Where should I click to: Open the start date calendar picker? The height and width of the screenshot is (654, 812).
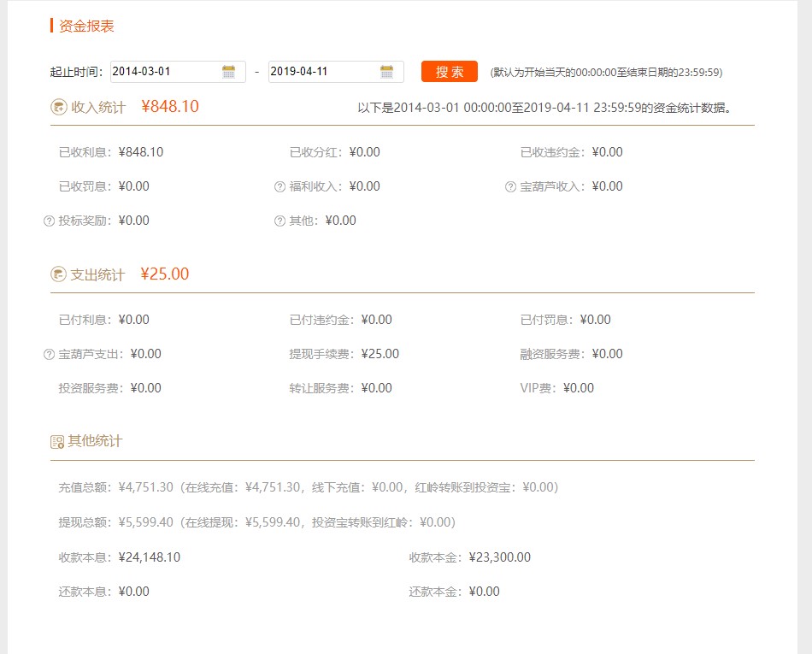(x=229, y=72)
